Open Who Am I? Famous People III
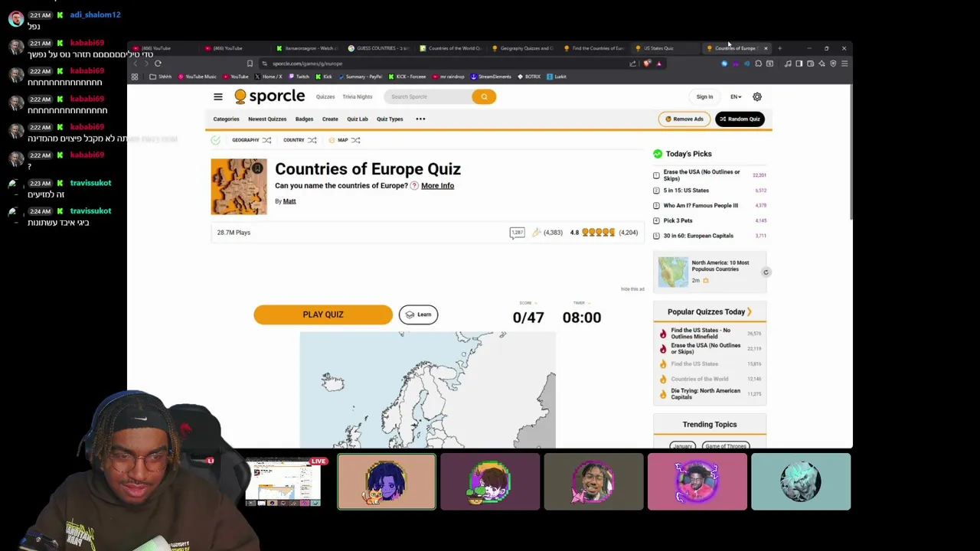This screenshot has width=980, height=551. [701, 205]
